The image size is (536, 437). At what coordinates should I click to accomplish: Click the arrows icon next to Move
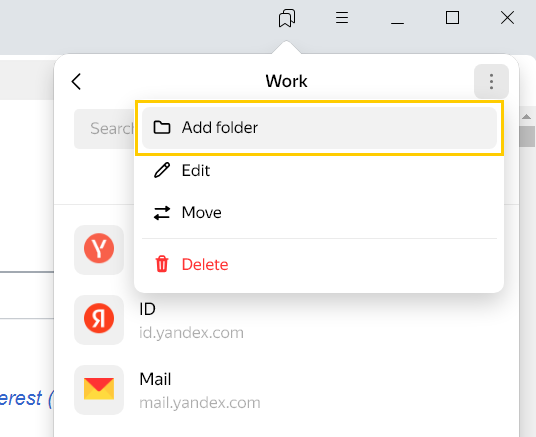(x=162, y=213)
